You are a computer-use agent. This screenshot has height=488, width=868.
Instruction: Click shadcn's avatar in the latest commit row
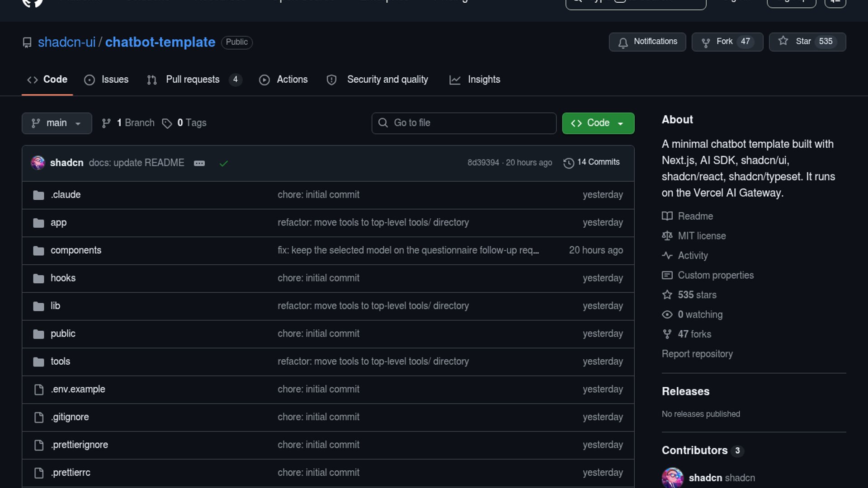tap(38, 163)
